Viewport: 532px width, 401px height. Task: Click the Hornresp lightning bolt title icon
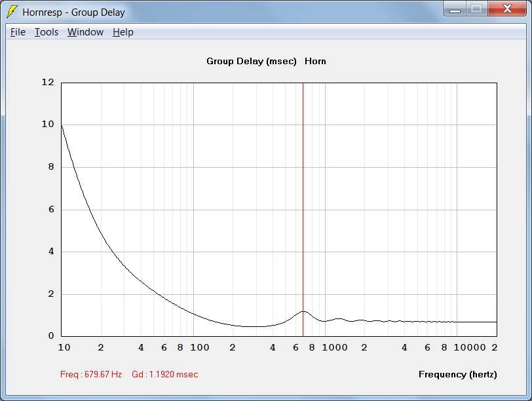pyautogui.click(x=12, y=12)
